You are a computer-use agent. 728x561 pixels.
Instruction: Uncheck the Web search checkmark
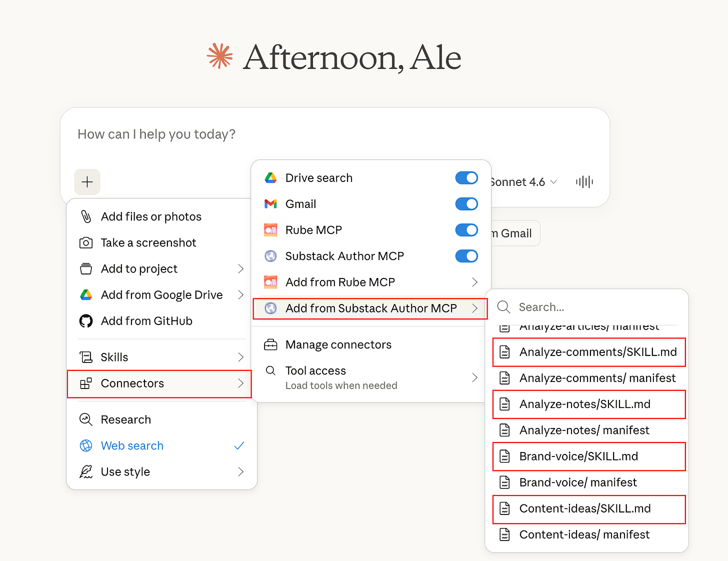coord(239,445)
